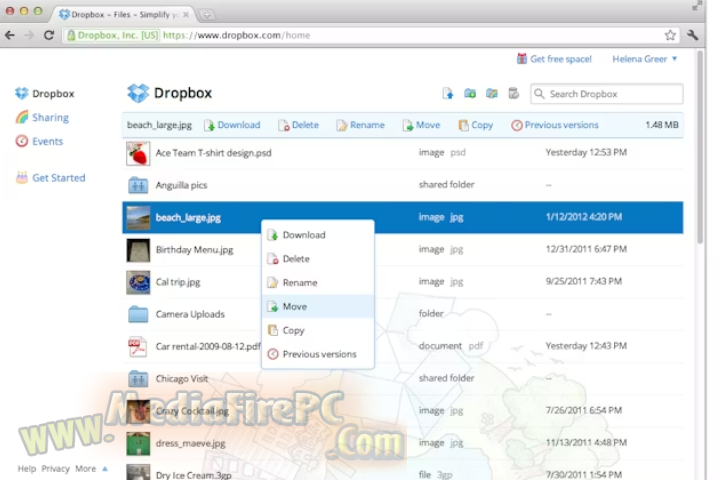The width and height of the screenshot is (720, 480).
Task: Click the 9/25/2011 7:43 PM modified date
Action: click(584, 281)
